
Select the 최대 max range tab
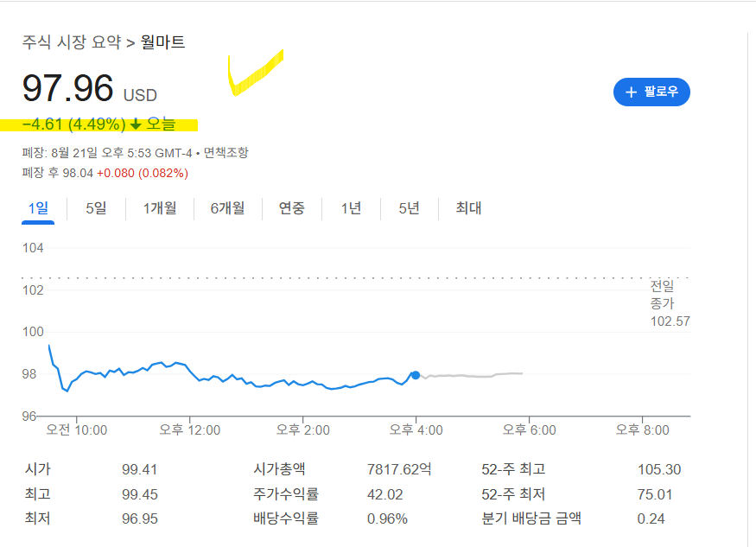[x=468, y=208]
